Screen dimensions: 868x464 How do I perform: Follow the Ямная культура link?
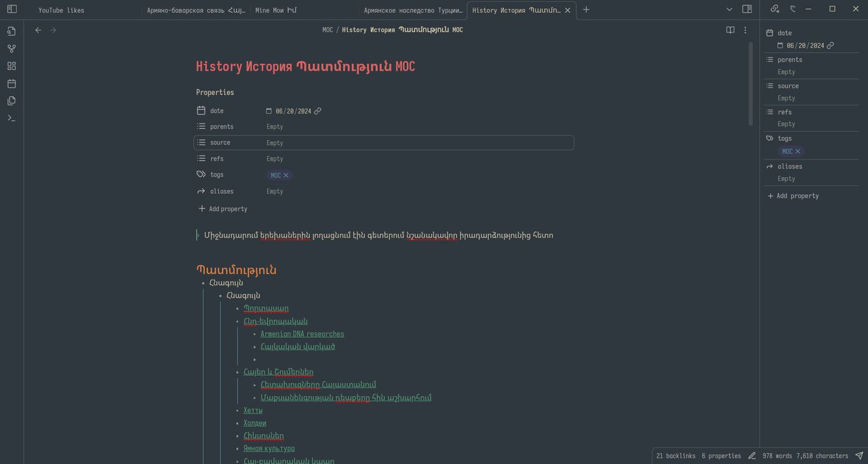tap(269, 448)
